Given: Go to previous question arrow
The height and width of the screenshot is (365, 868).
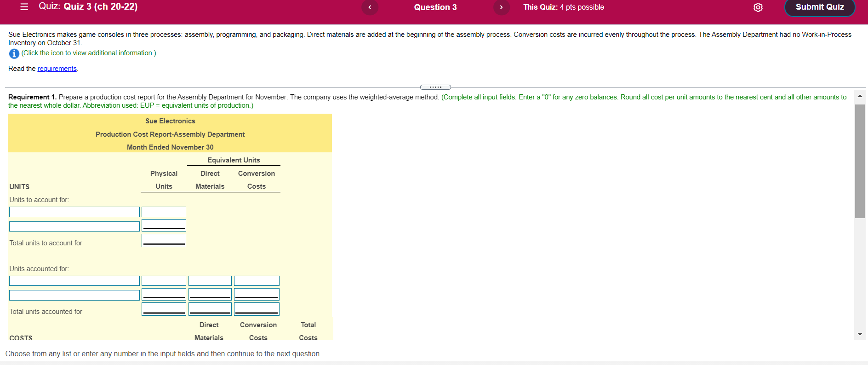Looking at the screenshot, I should [370, 7].
